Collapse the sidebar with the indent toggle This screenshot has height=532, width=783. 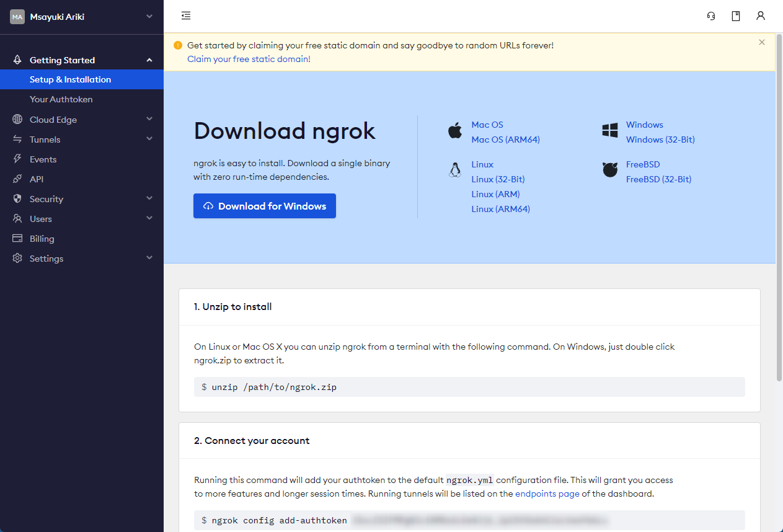(185, 16)
